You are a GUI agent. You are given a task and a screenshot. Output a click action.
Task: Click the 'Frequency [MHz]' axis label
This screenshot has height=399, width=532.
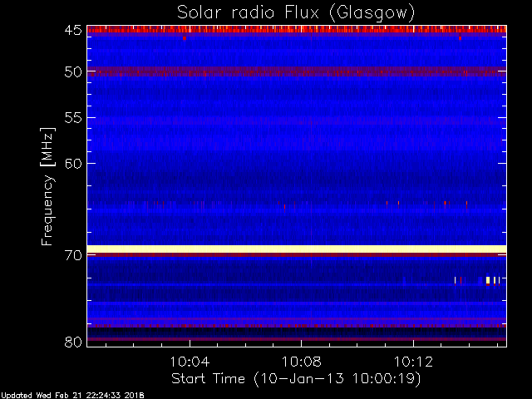point(48,186)
